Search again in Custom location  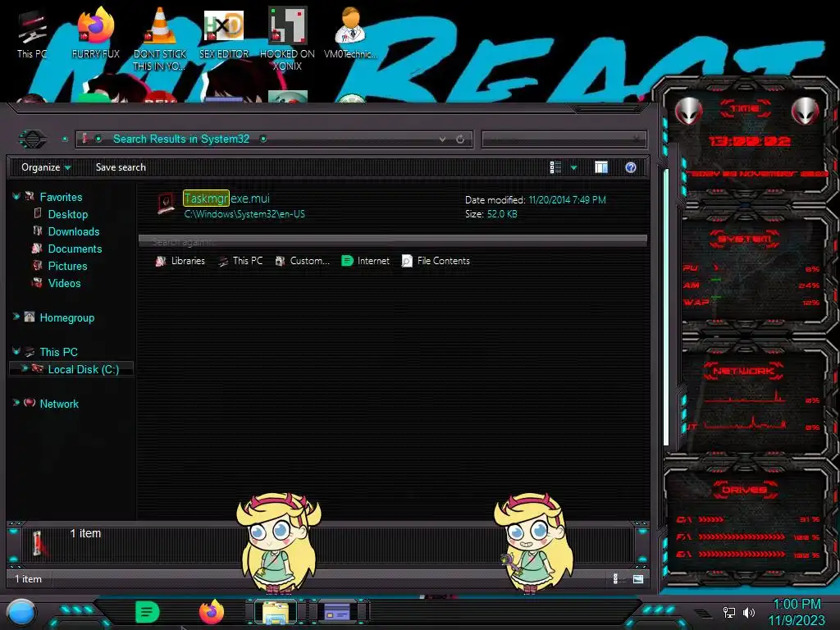[302, 261]
